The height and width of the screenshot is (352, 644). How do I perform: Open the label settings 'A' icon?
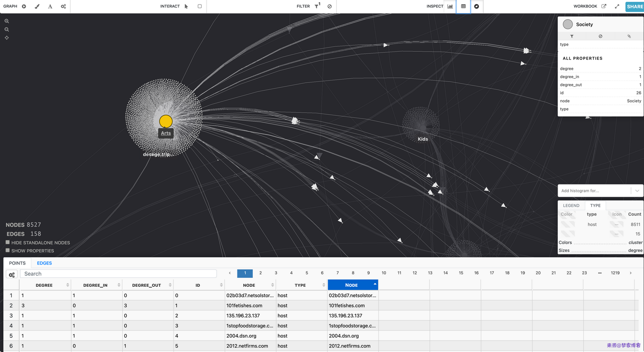point(50,6)
